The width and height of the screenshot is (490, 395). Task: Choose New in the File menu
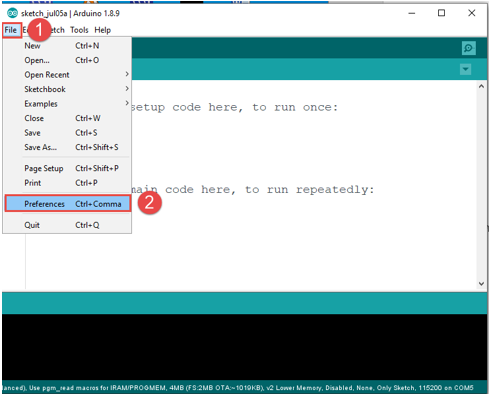pyautogui.click(x=67, y=46)
